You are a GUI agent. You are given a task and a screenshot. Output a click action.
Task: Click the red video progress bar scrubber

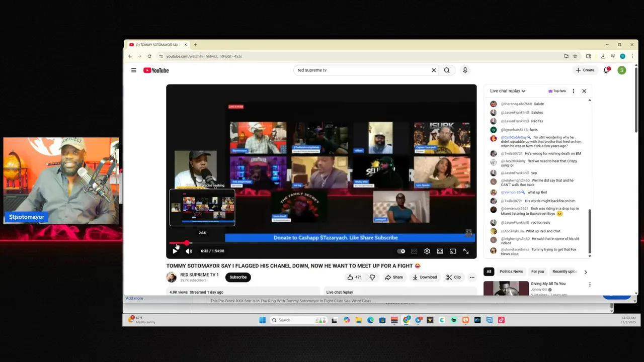[x=187, y=243]
